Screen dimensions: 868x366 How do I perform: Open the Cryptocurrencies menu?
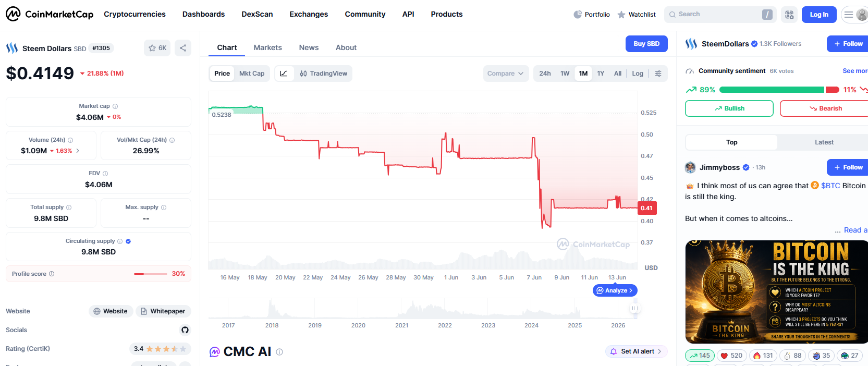click(135, 14)
